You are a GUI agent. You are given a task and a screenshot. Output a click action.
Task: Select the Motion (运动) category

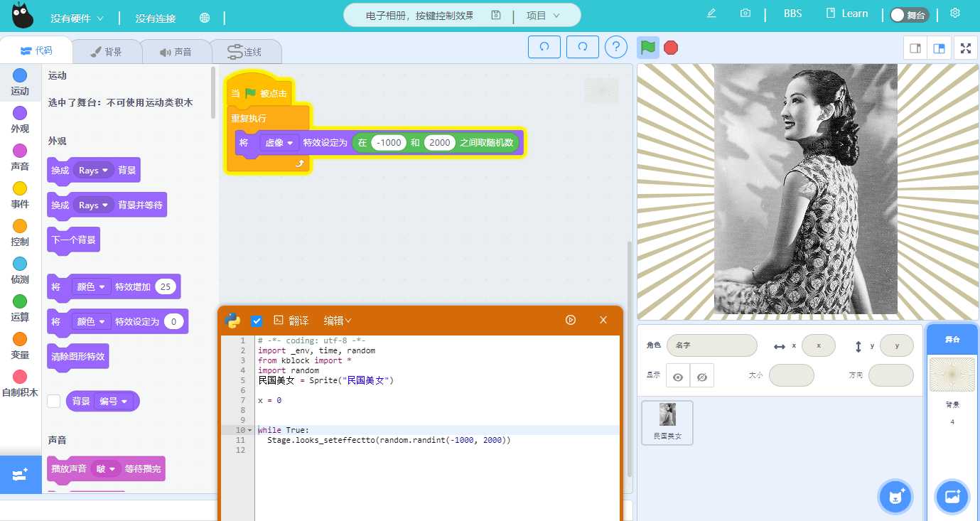point(20,82)
